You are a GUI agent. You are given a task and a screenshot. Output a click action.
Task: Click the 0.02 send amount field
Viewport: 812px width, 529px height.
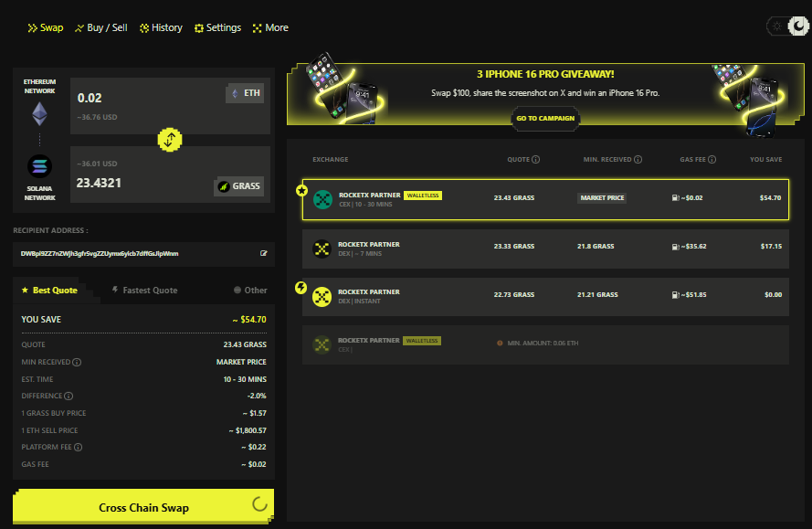[x=90, y=98]
